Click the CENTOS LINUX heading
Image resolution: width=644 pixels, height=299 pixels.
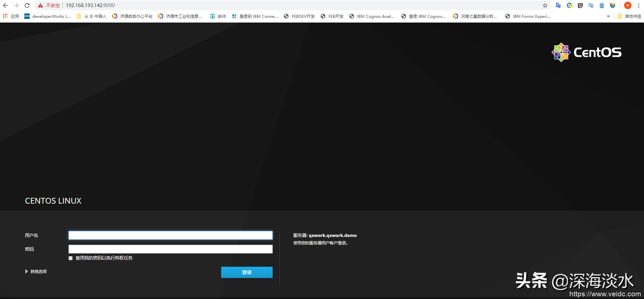(53, 201)
